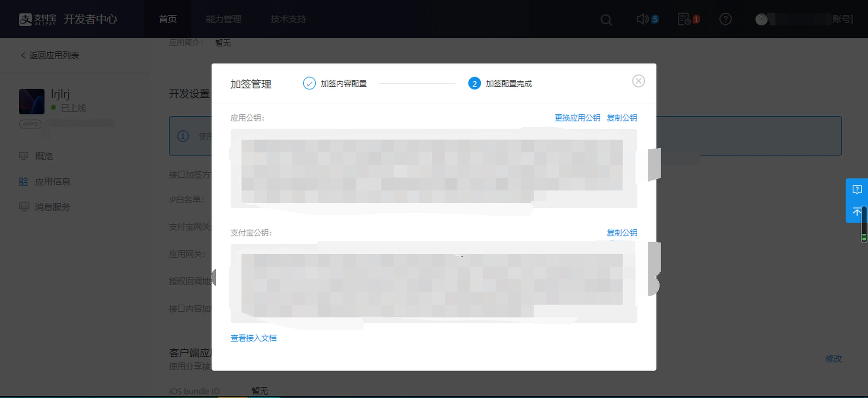
Task: Click the 消息服务 sidebar icon
Action: pyautogui.click(x=24, y=207)
